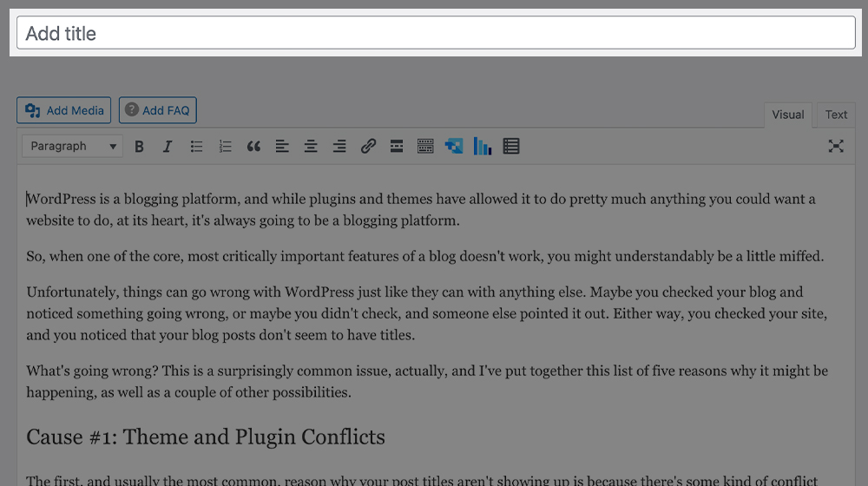Insert or edit link
The height and width of the screenshot is (486, 868).
(368, 146)
